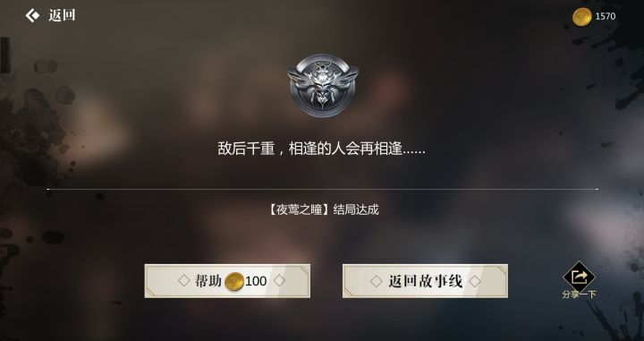Click the ellipsis after 会再相逢

(414, 153)
